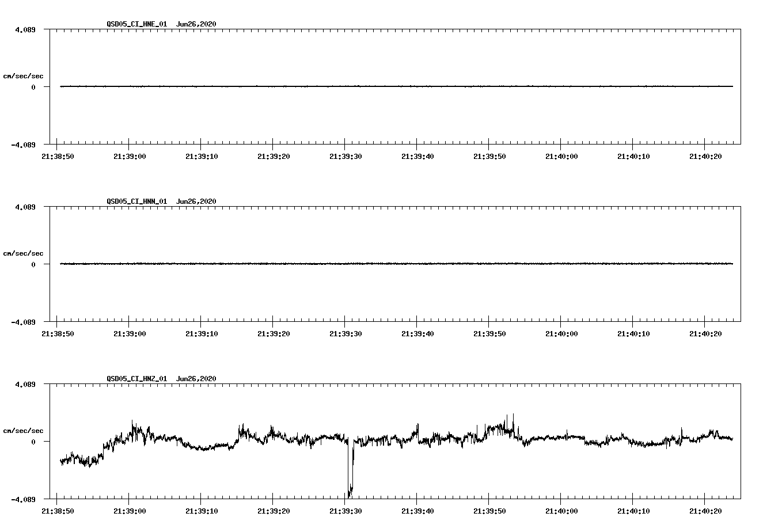This screenshot has width=782, height=532.
Task: Click the HNN plot's 0 axis value
Action: 33,264
